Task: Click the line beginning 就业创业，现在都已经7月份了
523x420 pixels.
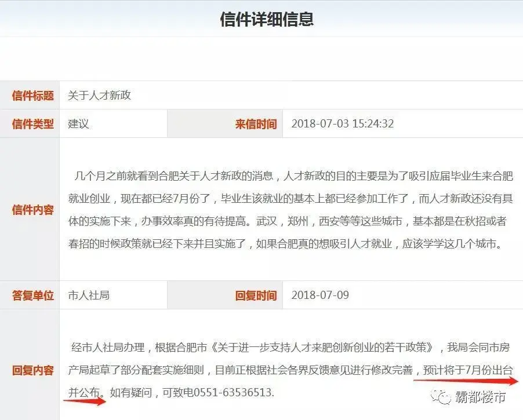Action: pos(290,198)
